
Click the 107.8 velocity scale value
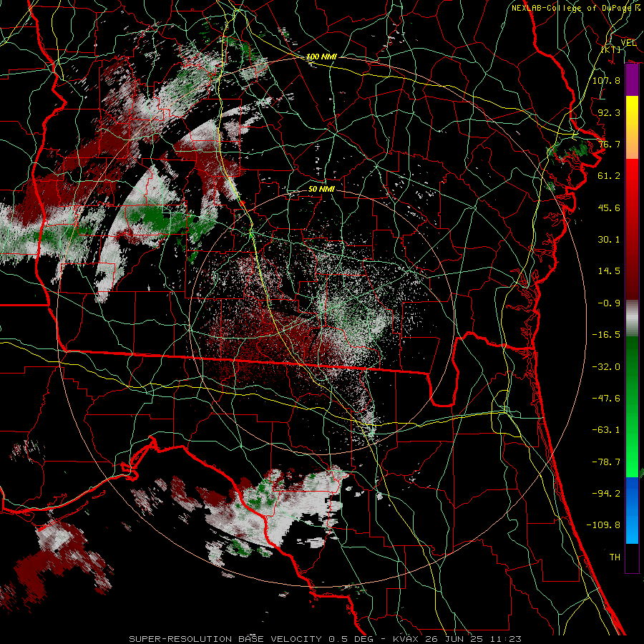(606, 80)
